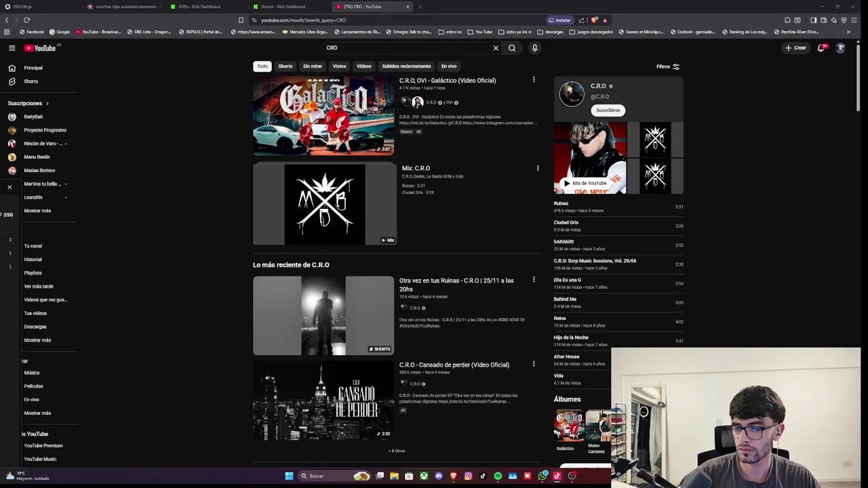
Task: Play C.R.O: Bzrp Music Sessions track
Action: (x=618, y=264)
